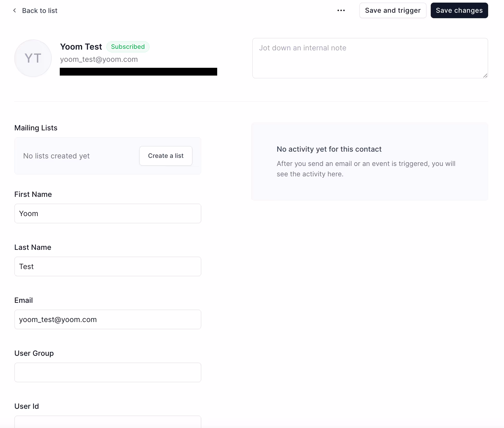Click the Email input field
The width and height of the screenshot is (504, 428).
[108, 319]
